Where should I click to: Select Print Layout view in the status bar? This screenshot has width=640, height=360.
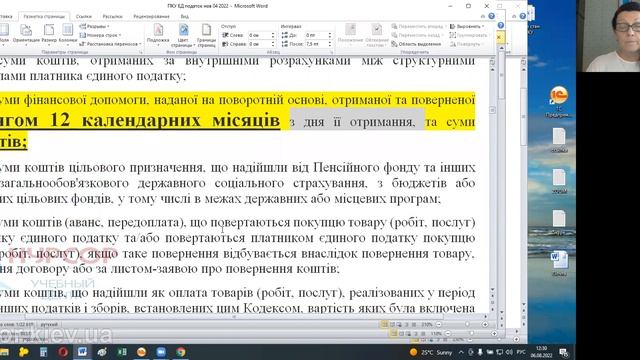(384, 324)
